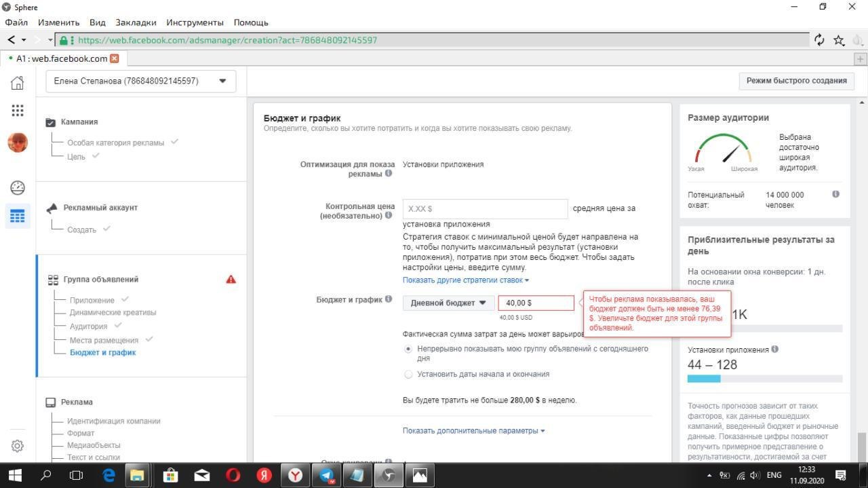Open sidebar settings gear icon
The width and height of the screenshot is (868, 488).
(18, 446)
